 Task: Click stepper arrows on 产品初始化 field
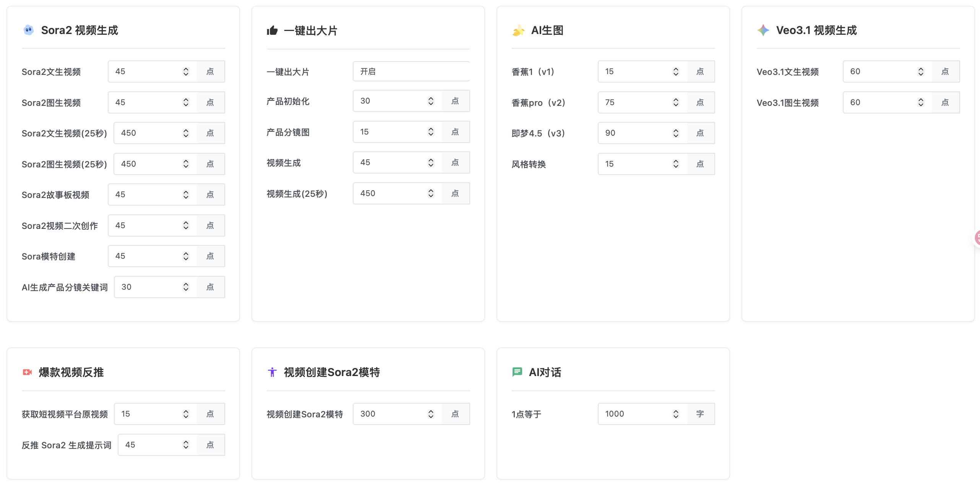(431, 101)
